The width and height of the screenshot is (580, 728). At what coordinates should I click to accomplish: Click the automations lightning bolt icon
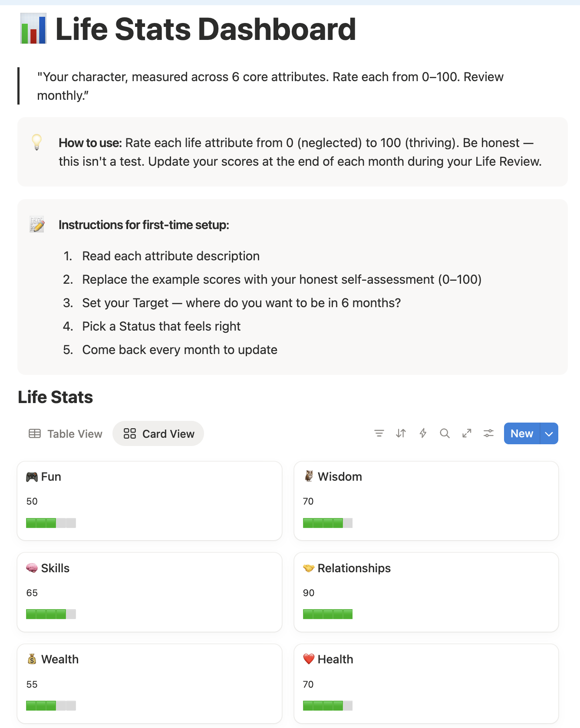pos(423,433)
